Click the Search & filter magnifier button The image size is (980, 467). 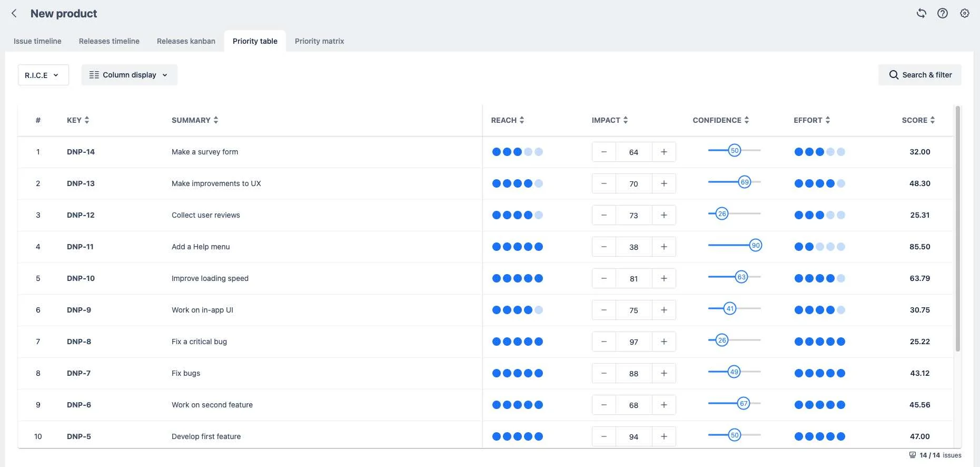coord(919,75)
